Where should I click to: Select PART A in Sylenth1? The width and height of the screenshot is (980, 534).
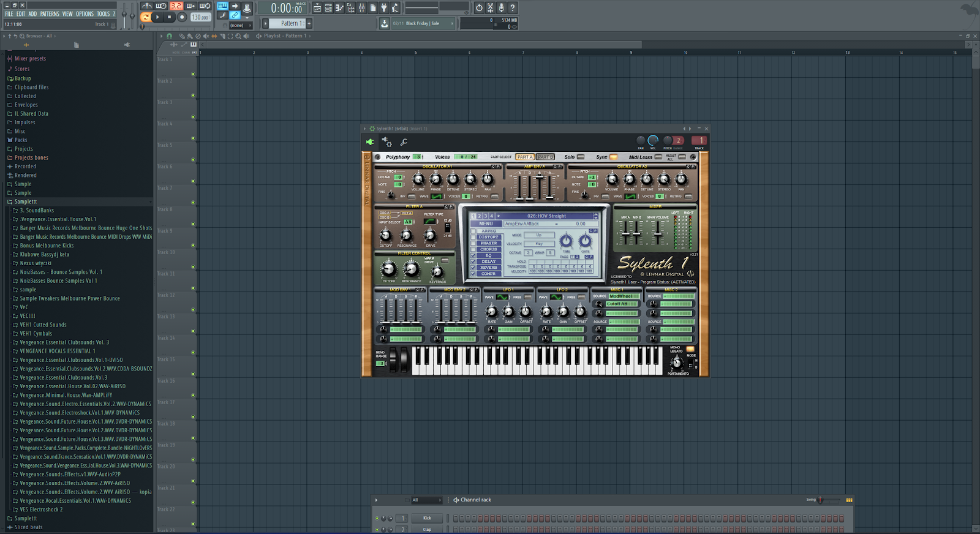coord(525,157)
